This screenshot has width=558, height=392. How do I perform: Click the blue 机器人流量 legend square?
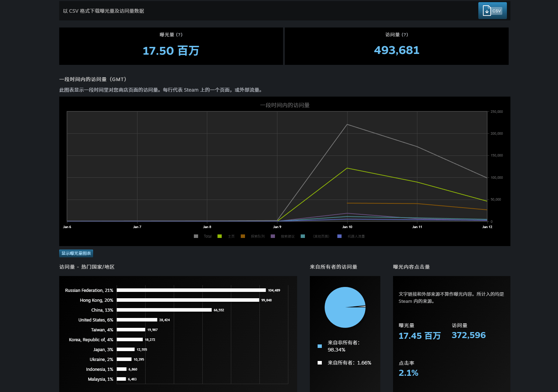(x=339, y=236)
